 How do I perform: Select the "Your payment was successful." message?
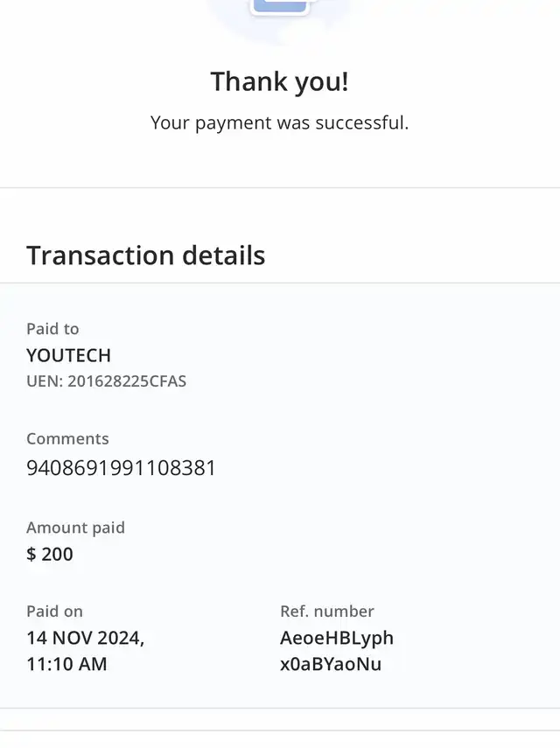[279, 123]
